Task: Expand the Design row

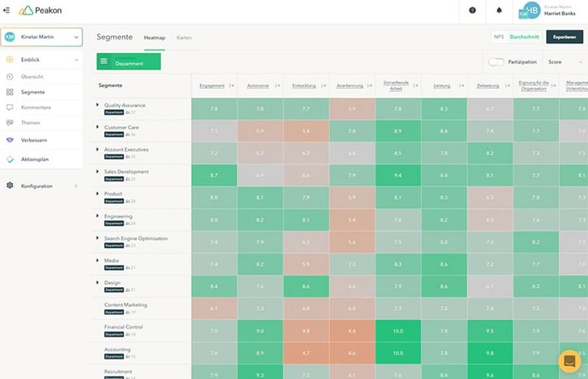Action: point(97,282)
